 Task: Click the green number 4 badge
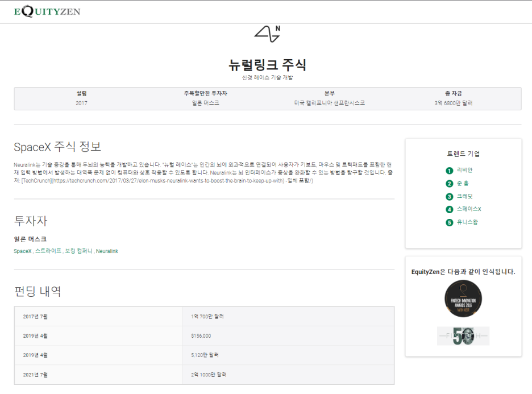coord(449,209)
